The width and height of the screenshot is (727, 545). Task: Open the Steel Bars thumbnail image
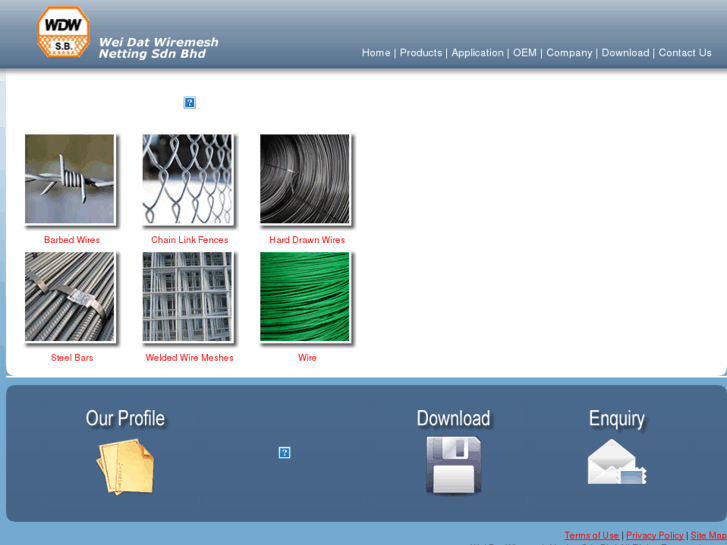[70, 297]
